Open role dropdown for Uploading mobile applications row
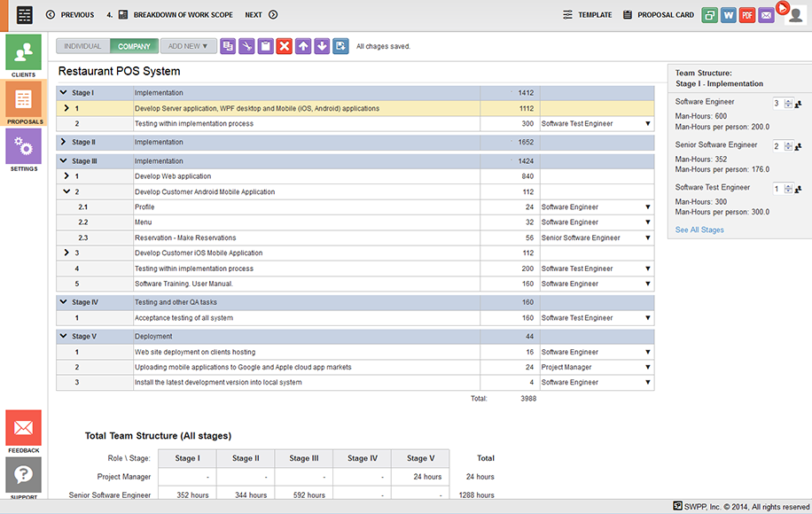The height and width of the screenshot is (514, 812). pos(647,367)
